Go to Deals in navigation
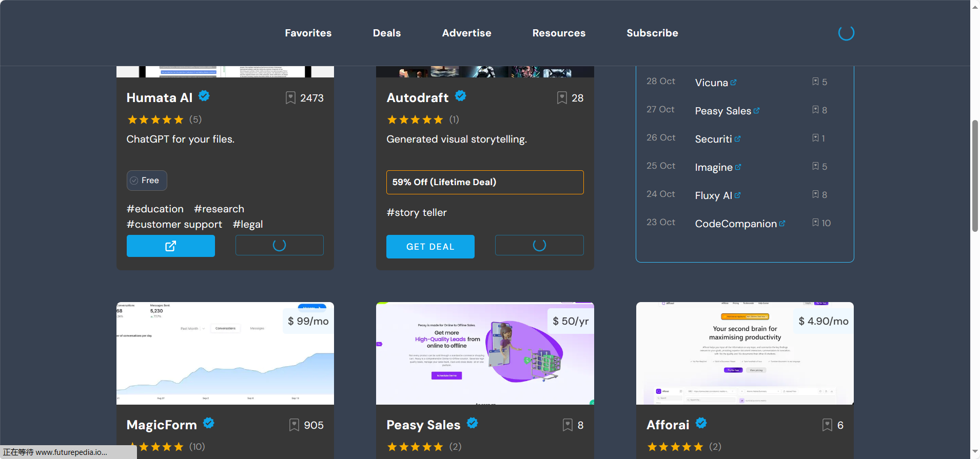Screen dimensions: 980x459 (387, 33)
